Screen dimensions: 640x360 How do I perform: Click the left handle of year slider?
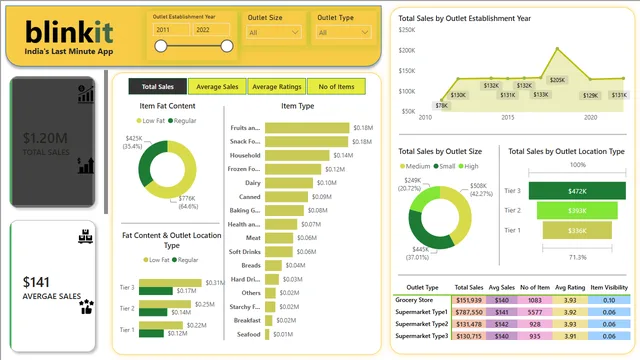161,46
